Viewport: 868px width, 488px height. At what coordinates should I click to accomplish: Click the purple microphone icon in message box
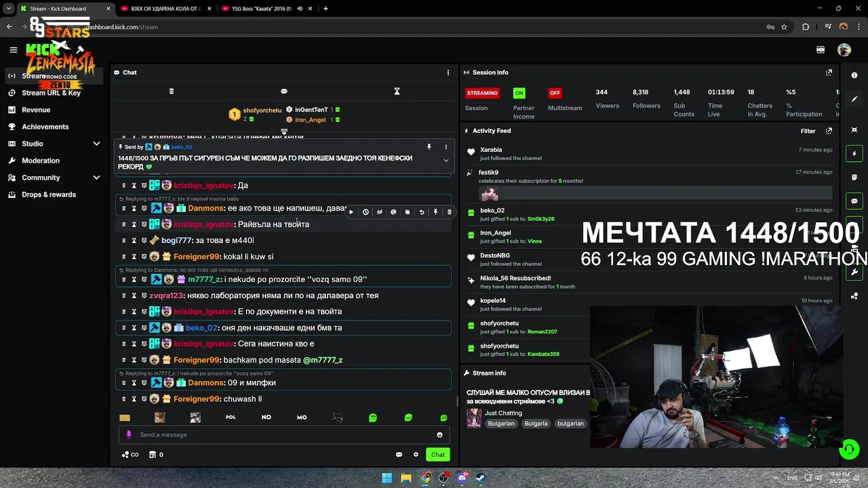point(129,435)
